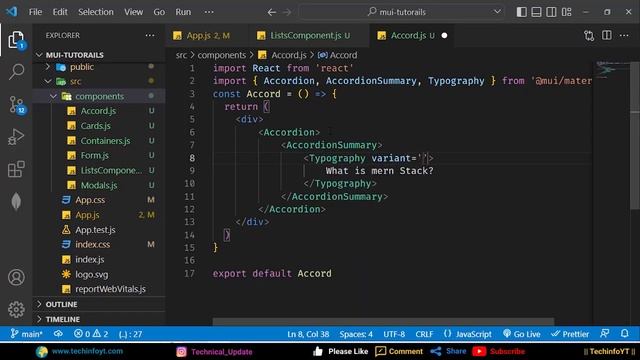Switch to the App.js editor tab

(x=207, y=36)
